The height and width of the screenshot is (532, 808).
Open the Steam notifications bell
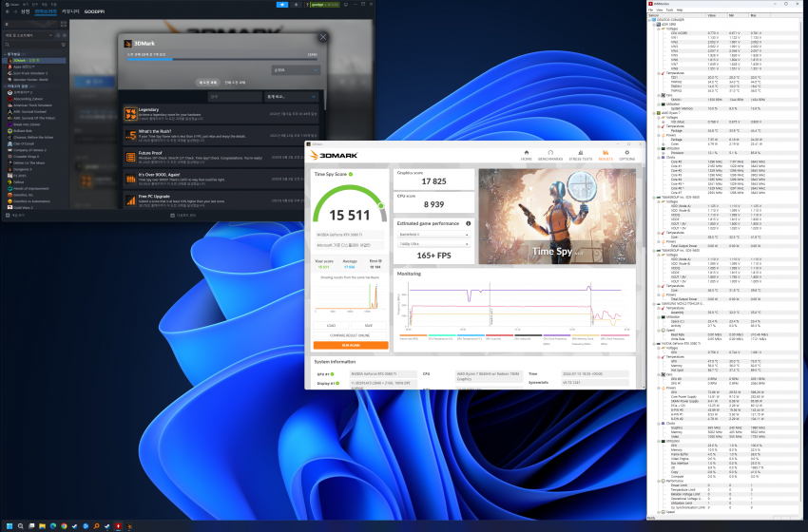tap(296, 5)
